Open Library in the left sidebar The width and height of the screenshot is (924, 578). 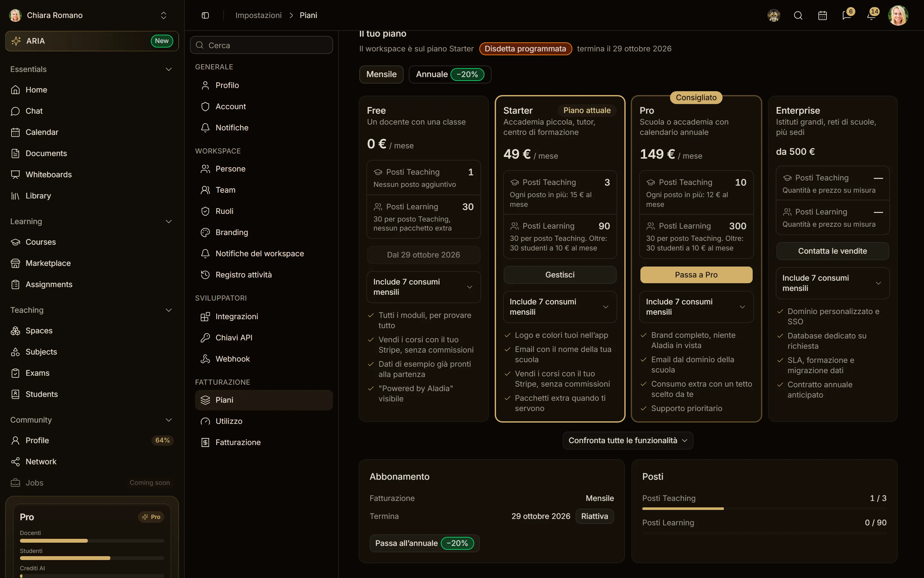[92, 196]
